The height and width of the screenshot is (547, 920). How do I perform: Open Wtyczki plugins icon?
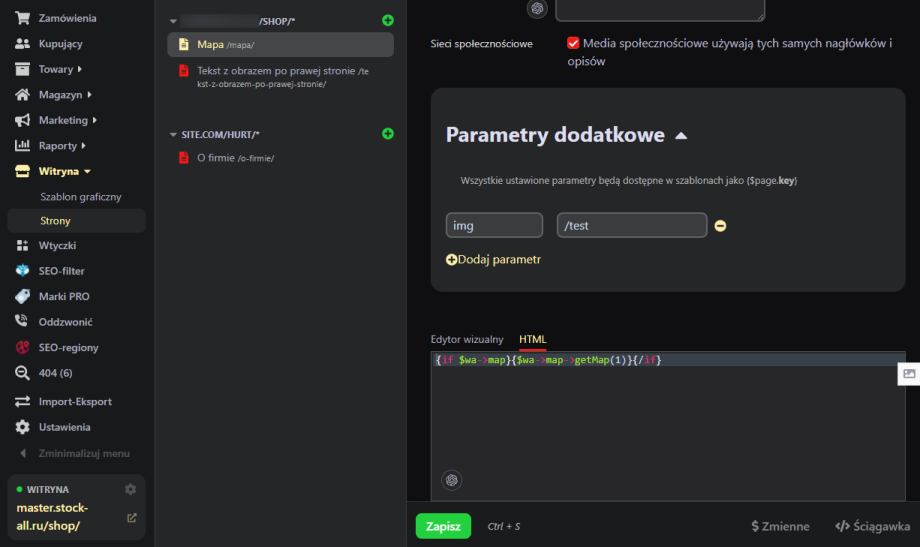[22, 245]
